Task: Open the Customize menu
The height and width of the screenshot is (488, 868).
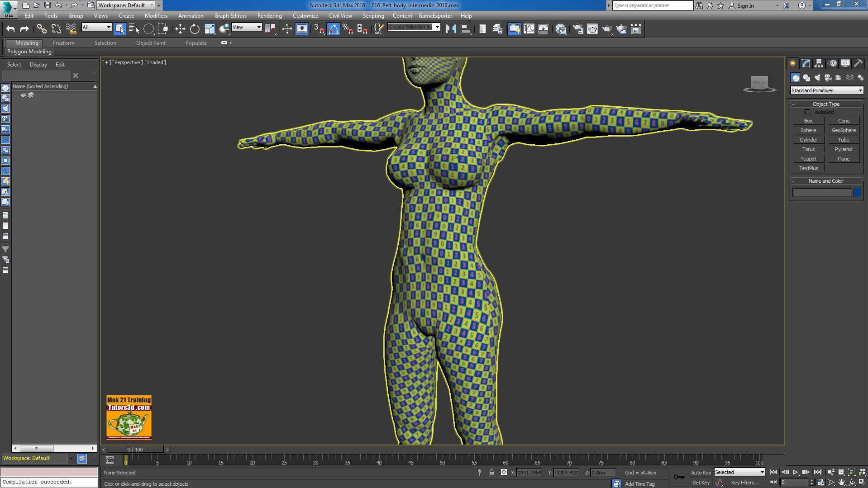Action: point(305,16)
